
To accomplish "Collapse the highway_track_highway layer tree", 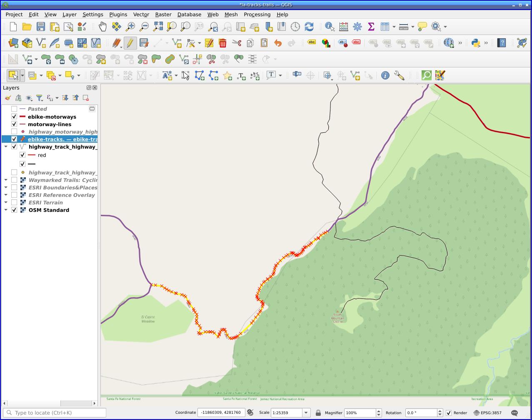I will [x=6, y=147].
